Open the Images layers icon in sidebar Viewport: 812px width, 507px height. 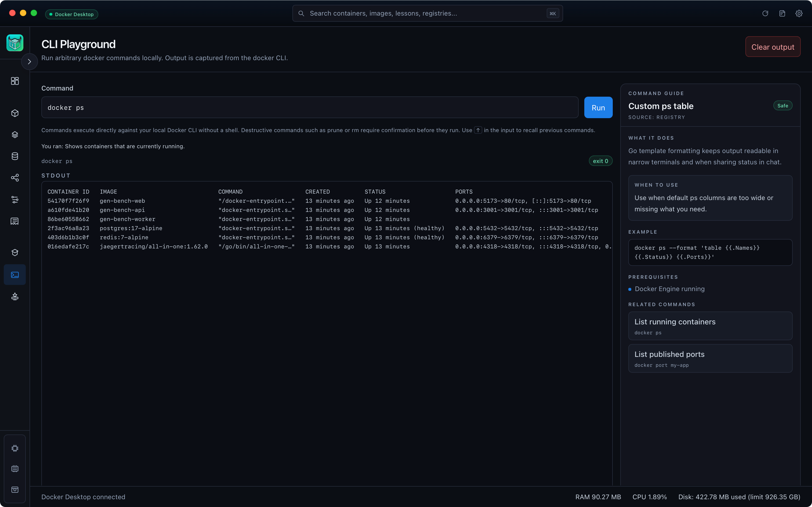[x=15, y=135]
